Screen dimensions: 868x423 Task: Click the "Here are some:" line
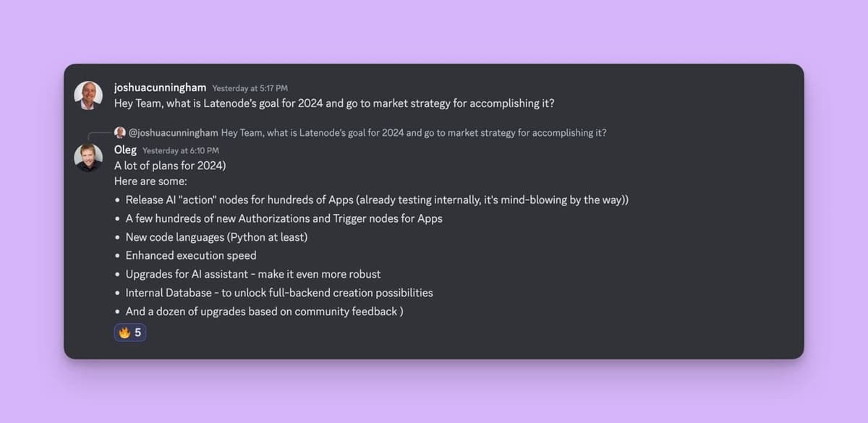pos(150,181)
